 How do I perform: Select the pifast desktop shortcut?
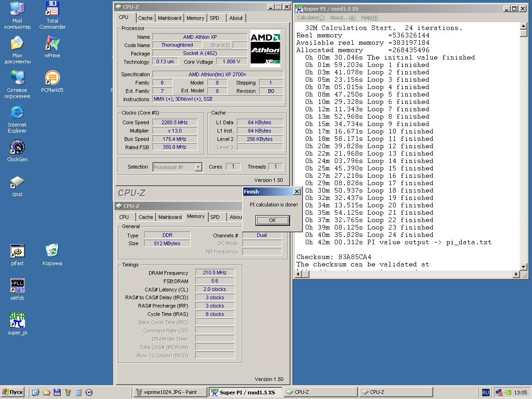tap(17, 255)
